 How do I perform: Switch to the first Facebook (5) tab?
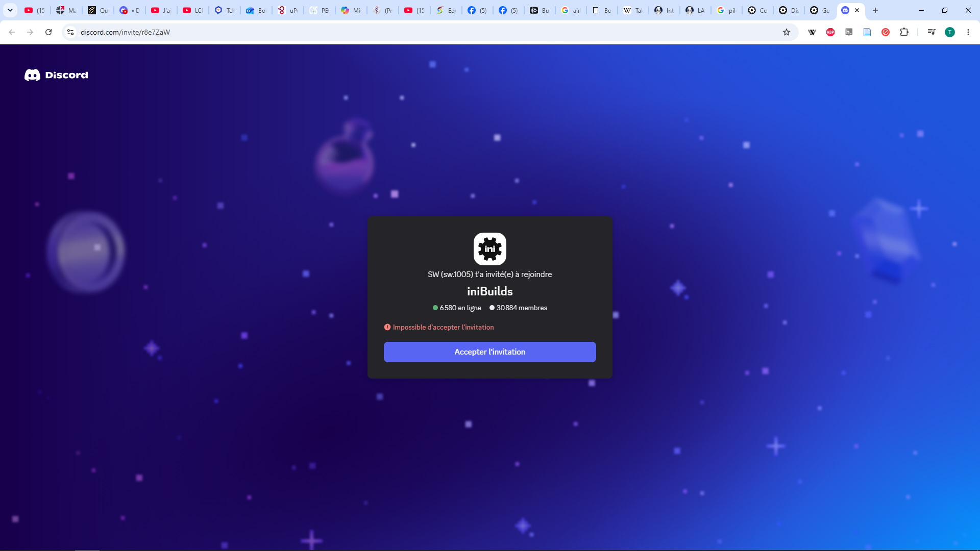tap(478, 10)
